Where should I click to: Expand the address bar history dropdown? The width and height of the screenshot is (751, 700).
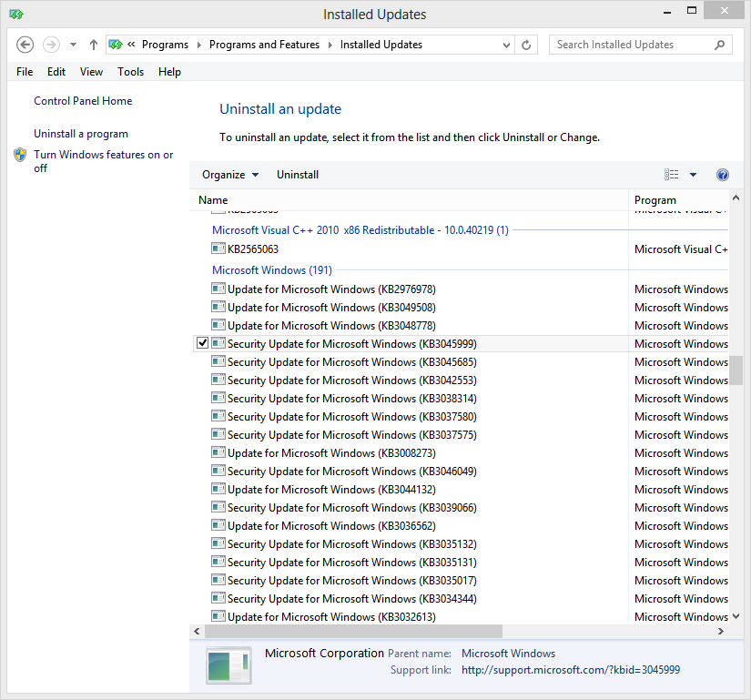tap(506, 45)
